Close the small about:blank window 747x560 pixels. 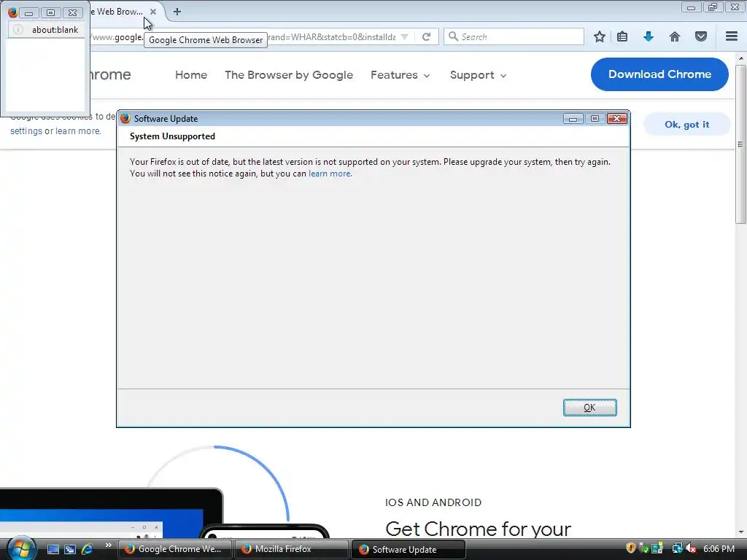coord(72,13)
